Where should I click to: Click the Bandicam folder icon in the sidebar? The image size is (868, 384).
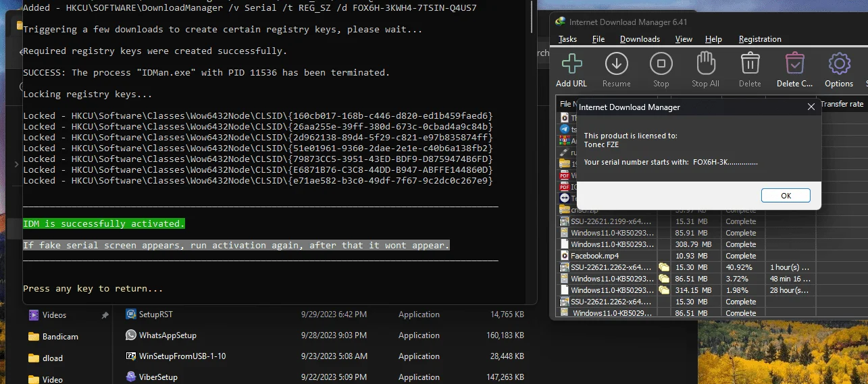tap(34, 336)
